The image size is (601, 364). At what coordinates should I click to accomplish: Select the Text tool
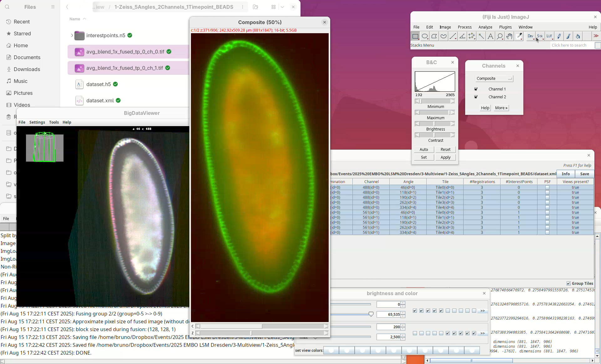tap(490, 36)
